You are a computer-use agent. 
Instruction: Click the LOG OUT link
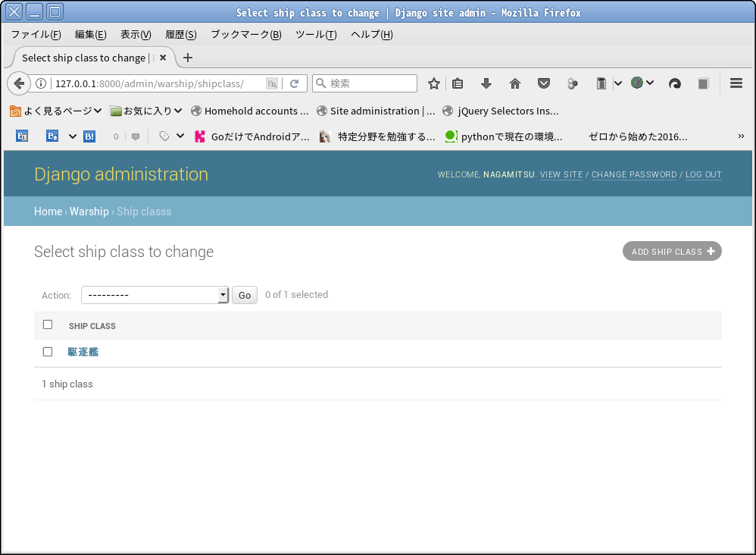pos(704,174)
